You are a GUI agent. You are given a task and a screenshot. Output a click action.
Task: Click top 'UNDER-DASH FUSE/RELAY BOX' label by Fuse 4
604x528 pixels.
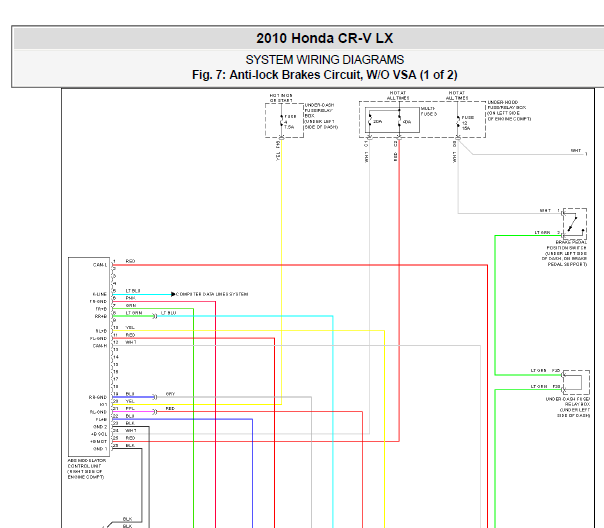pos(321,116)
